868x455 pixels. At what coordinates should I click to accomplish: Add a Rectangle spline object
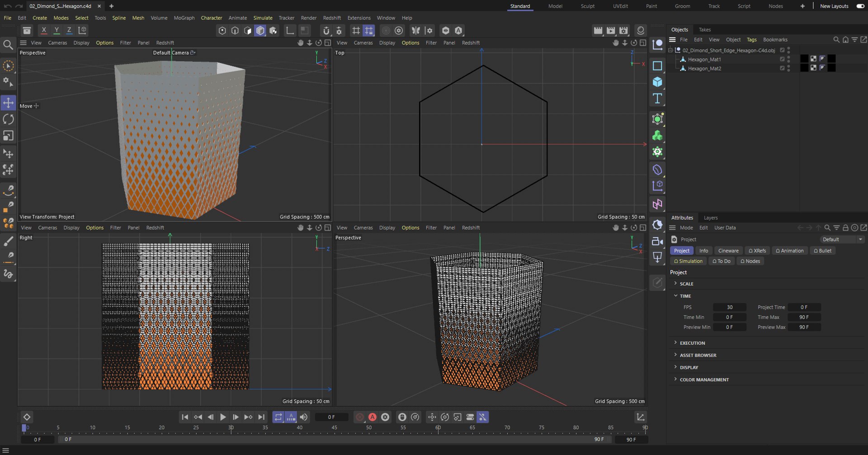pos(657,66)
